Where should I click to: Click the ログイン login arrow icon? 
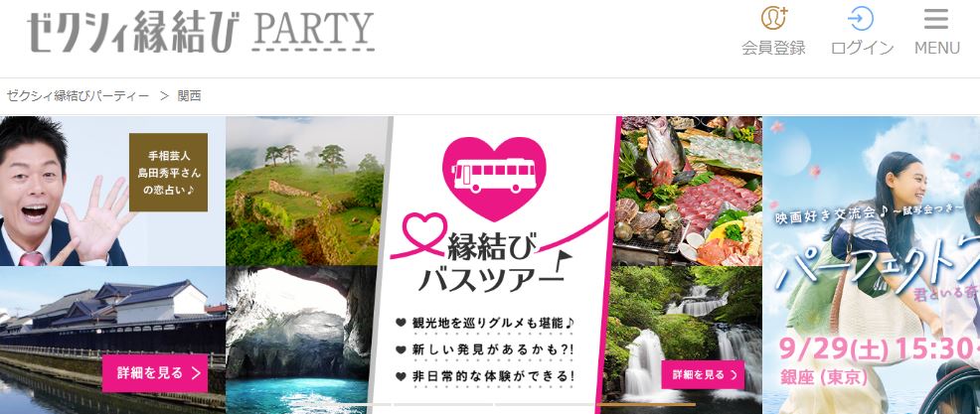[861, 19]
